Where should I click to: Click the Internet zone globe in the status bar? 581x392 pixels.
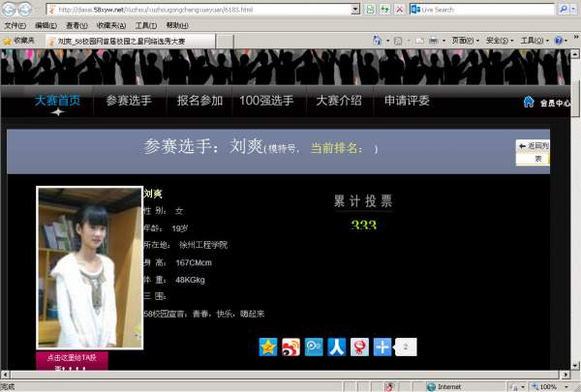click(x=431, y=387)
